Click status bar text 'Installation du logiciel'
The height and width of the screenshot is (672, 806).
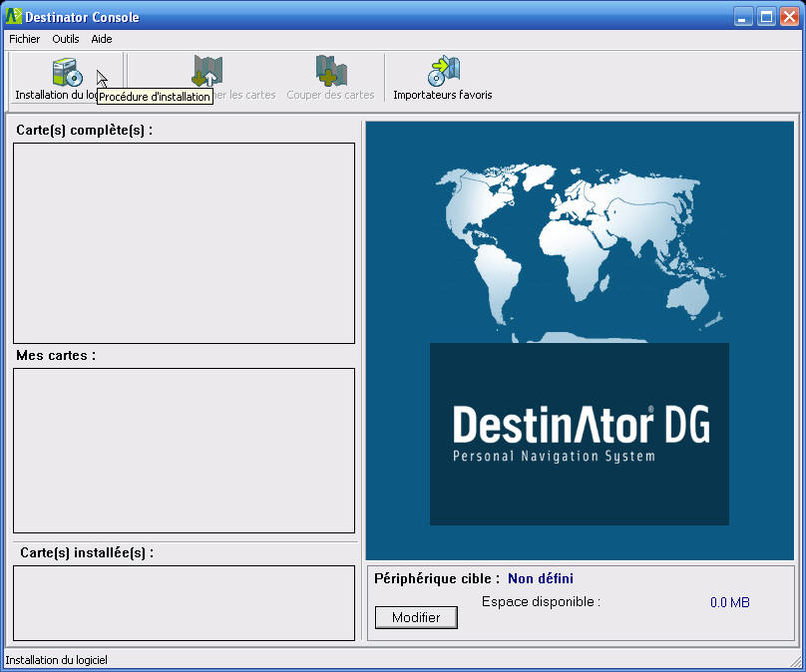(x=57, y=660)
